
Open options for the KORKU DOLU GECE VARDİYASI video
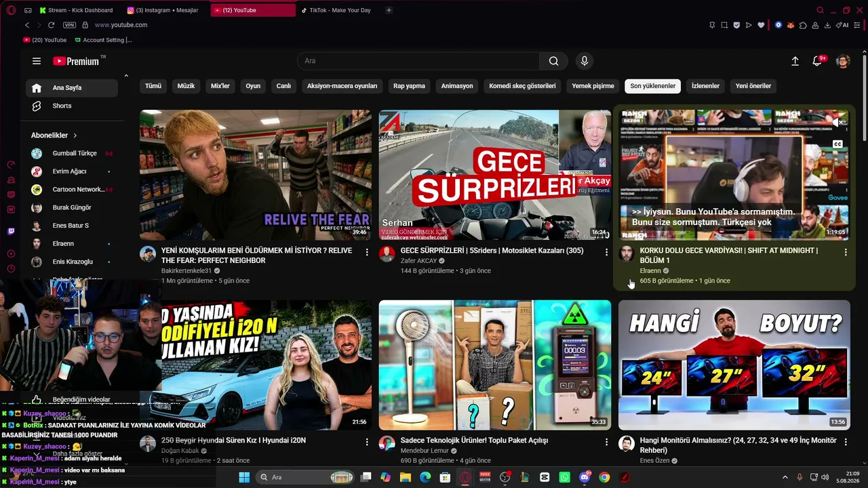[846, 252]
